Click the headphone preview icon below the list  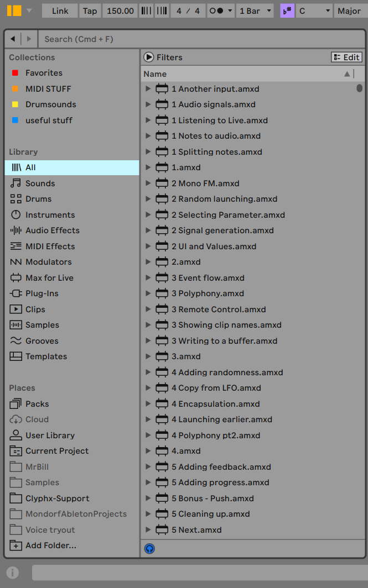tap(149, 549)
